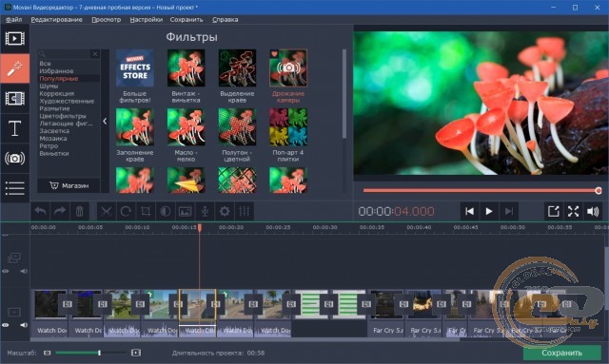Image resolution: width=609 pixels, height=364 pixels.
Task: Select the Размытие filter category
Action: (54, 108)
